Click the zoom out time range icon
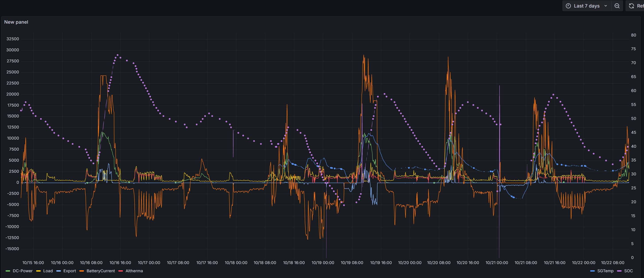This screenshot has height=278, width=644. tap(617, 6)
